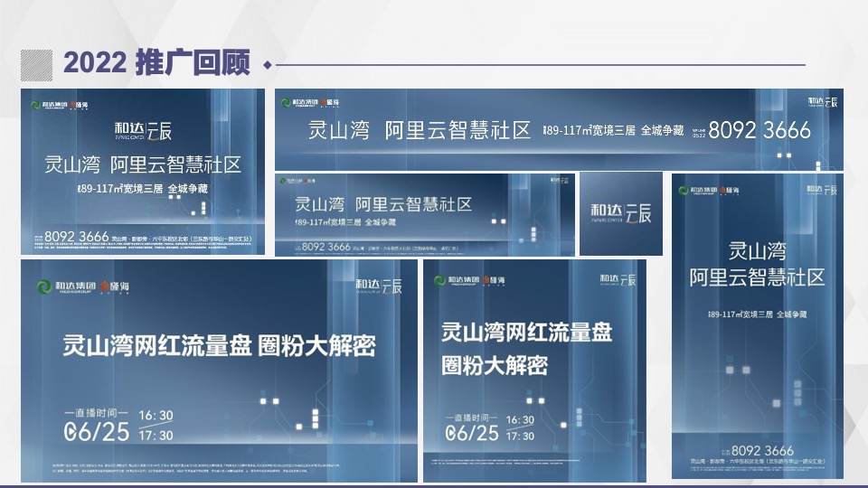
Task: Click "阿里云智慧社区" in the tall vertical poster
Action: (x=757, y=277)
